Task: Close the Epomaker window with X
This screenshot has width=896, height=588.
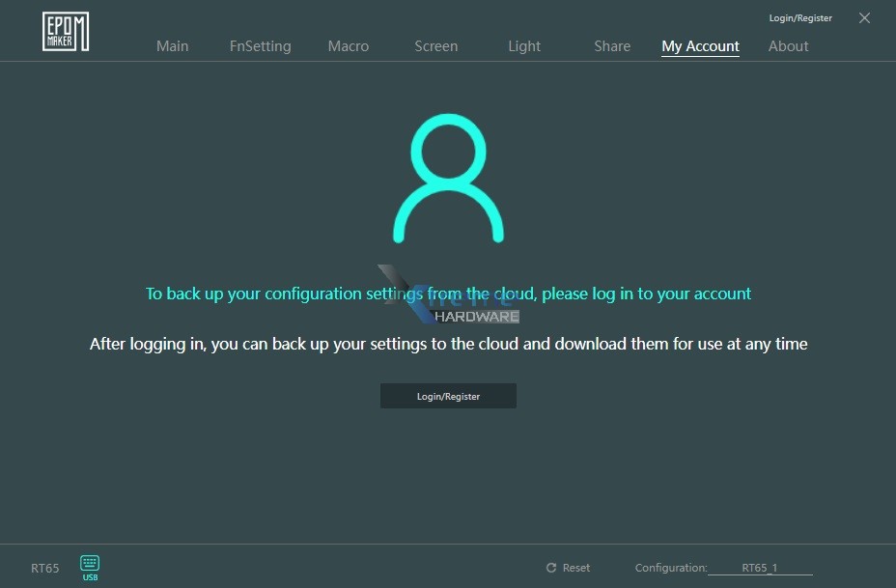Action: [864, 18]
